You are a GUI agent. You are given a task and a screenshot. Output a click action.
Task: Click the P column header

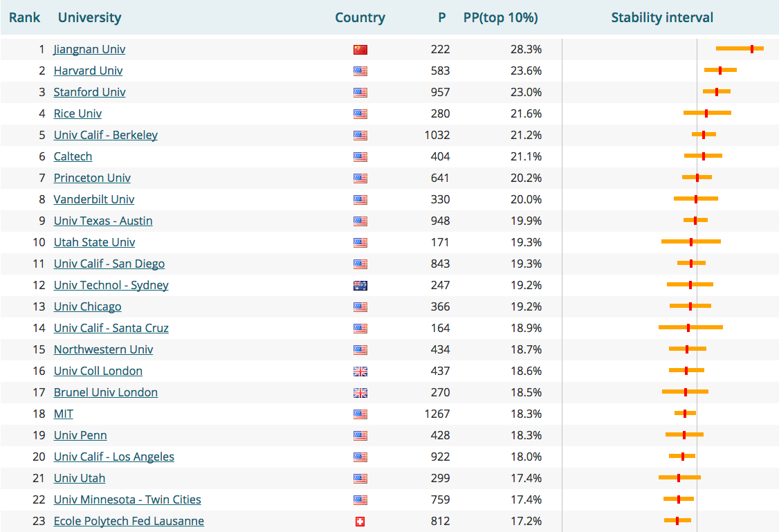441,17
